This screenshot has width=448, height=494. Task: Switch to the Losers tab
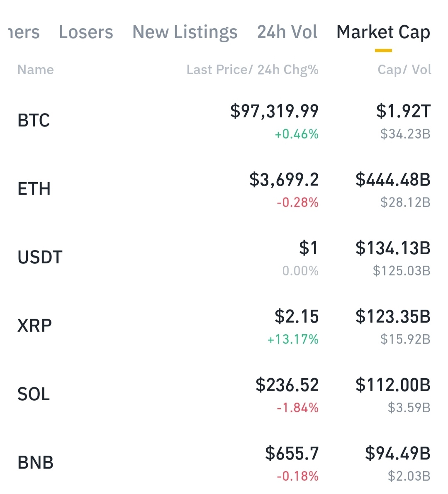tap(86, 32)
